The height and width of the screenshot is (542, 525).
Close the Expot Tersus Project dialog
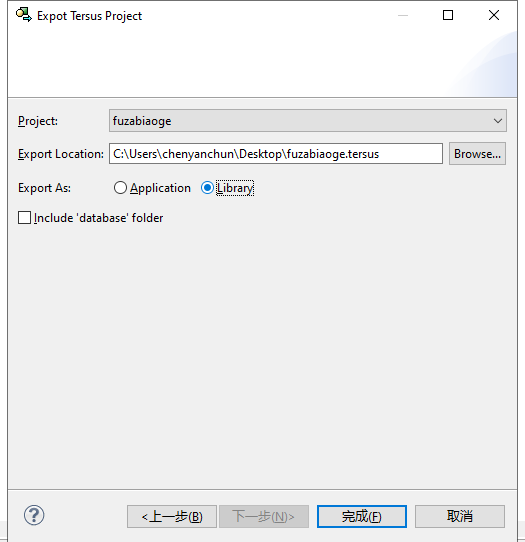click(494, 15)
